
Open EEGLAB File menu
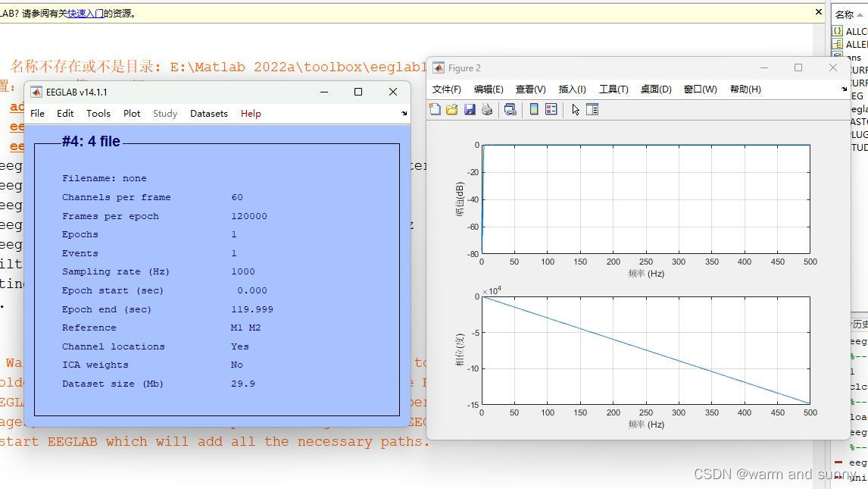tap(38, 114)
